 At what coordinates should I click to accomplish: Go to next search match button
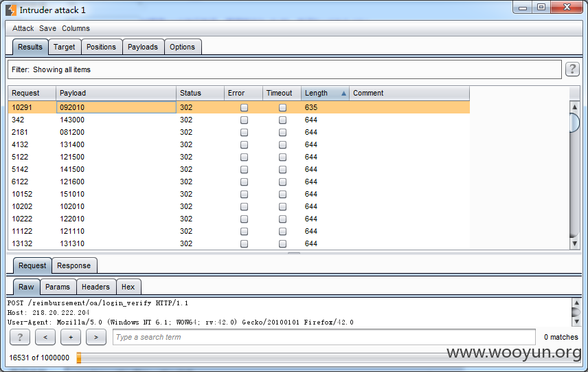[x=96, y=337]
